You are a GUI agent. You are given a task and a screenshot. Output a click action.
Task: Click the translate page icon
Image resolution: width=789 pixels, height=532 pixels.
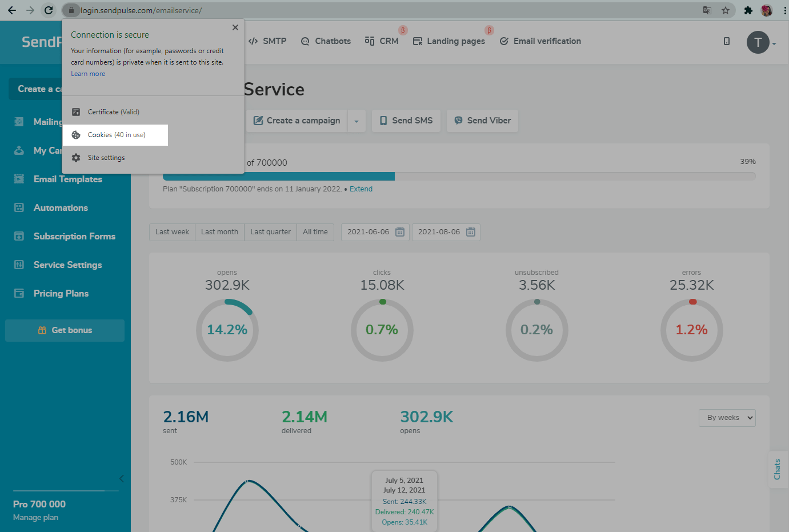point(707,10)
